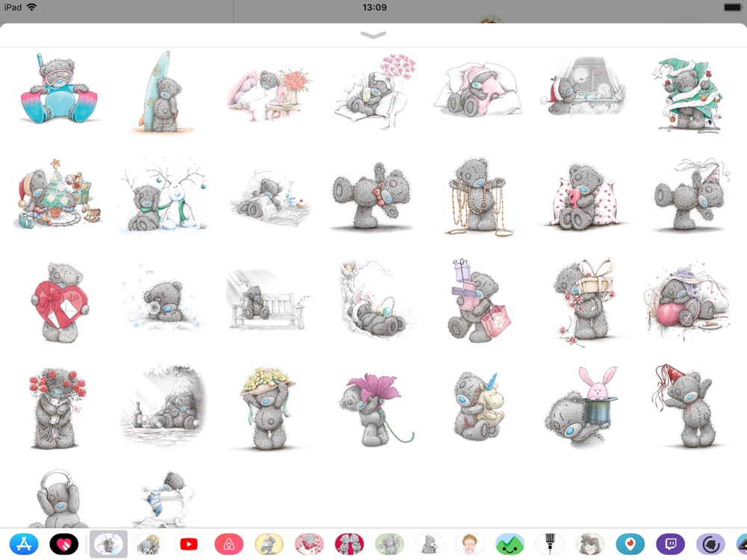
Task: Select the two bears picnic under tree sticker
Action: (164, 405)
